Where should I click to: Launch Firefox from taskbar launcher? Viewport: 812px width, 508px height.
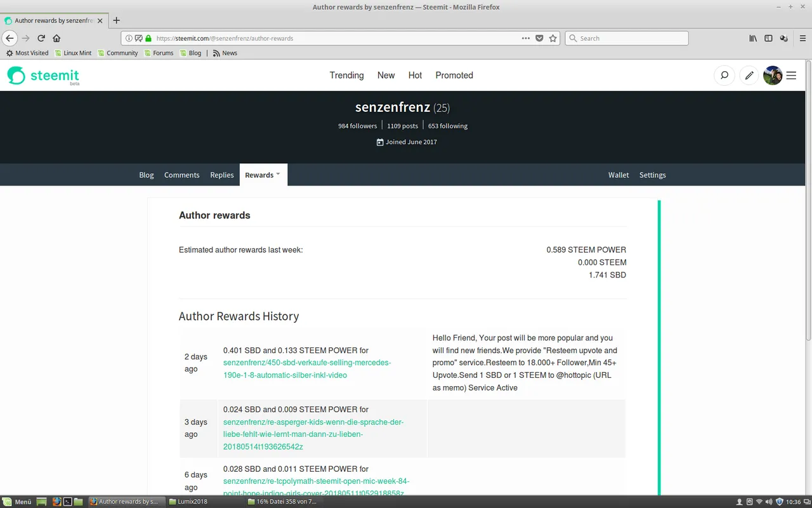point(57,502)
